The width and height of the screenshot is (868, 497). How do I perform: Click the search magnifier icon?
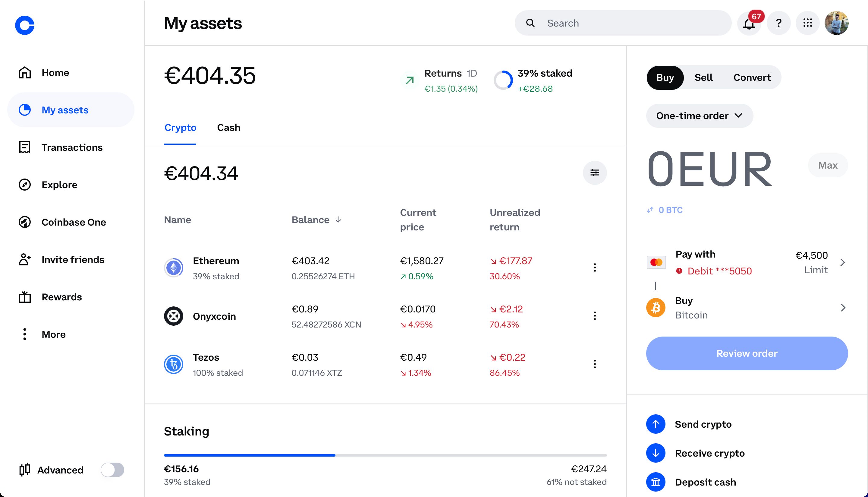pyautogui.click(x=530, y=23)
